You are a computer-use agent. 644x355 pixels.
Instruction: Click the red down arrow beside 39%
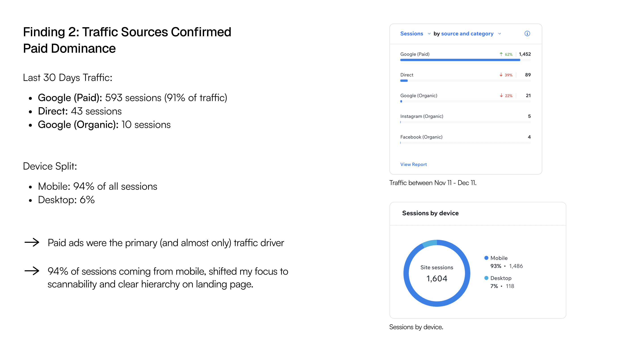coord(501,75)
